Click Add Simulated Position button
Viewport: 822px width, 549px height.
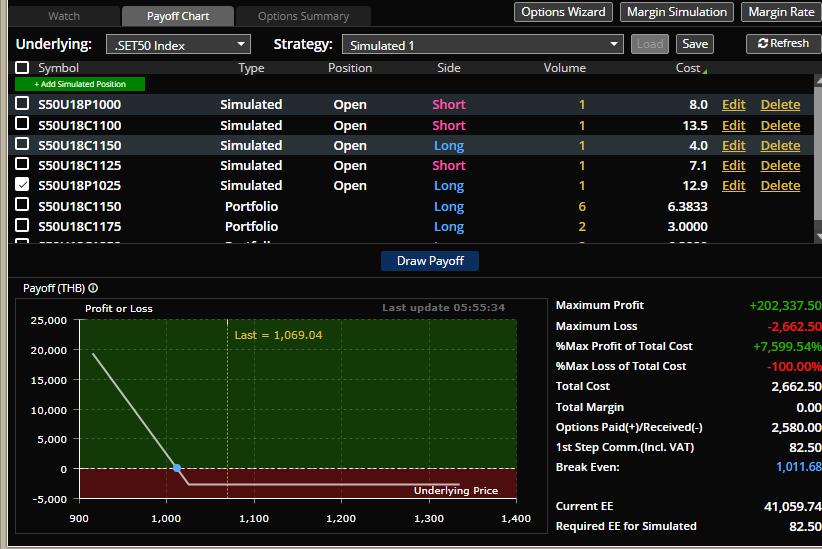[80, 85]
